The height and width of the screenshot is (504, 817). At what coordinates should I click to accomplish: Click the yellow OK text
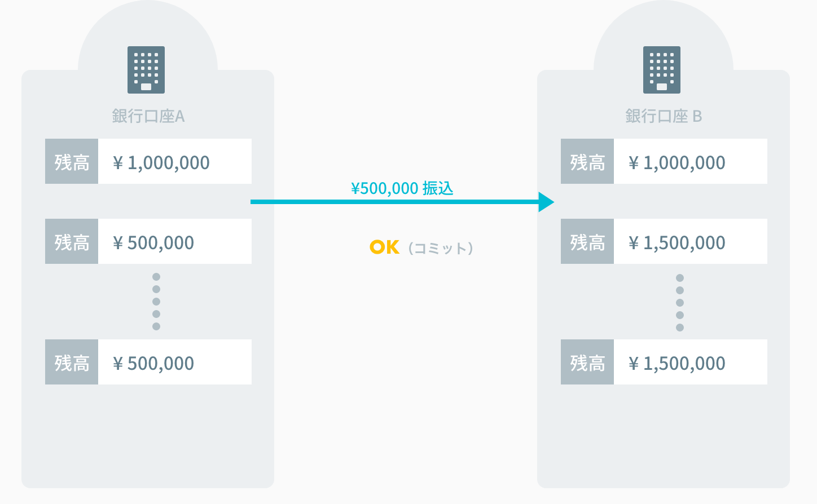[385, 247]
